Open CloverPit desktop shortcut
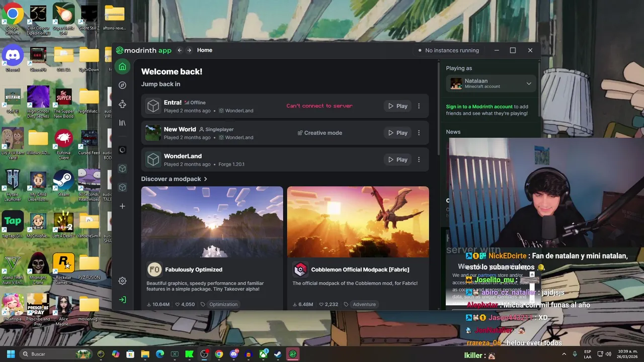Image resolution: width=644 pixels, height=362 pixels. [38, 59]
